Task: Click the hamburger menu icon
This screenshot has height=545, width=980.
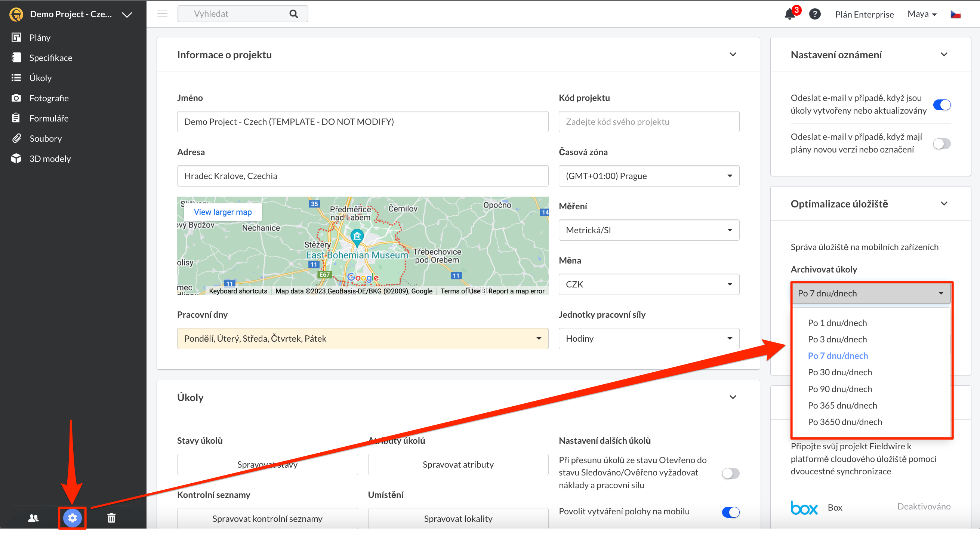Action: [163, 14]
